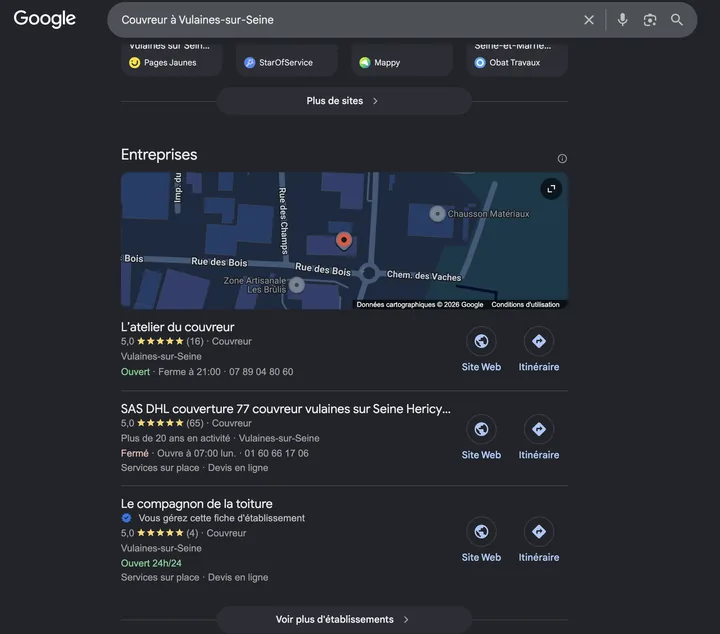This screenshot has width=720, height=634.
Task: Click phone number 01 60 66 17 06
Action: (276, 454)
